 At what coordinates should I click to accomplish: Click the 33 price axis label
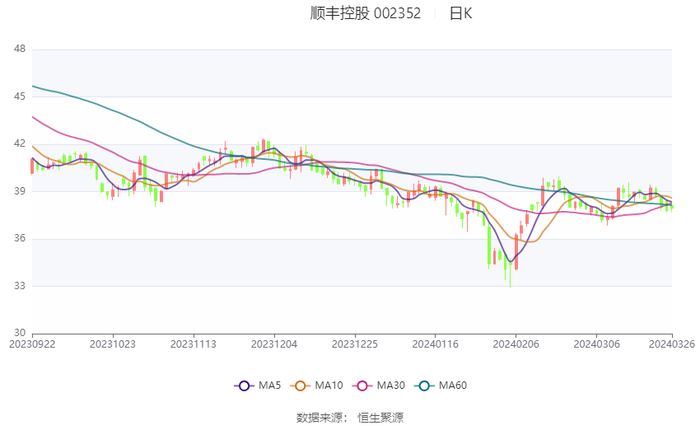click(x=19, y=286)
